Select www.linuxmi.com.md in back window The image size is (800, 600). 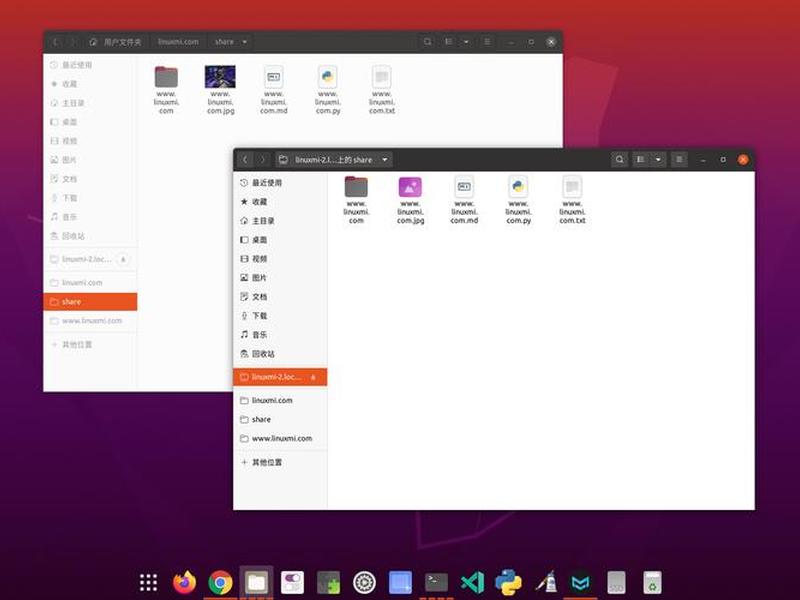tap(274, 90)
